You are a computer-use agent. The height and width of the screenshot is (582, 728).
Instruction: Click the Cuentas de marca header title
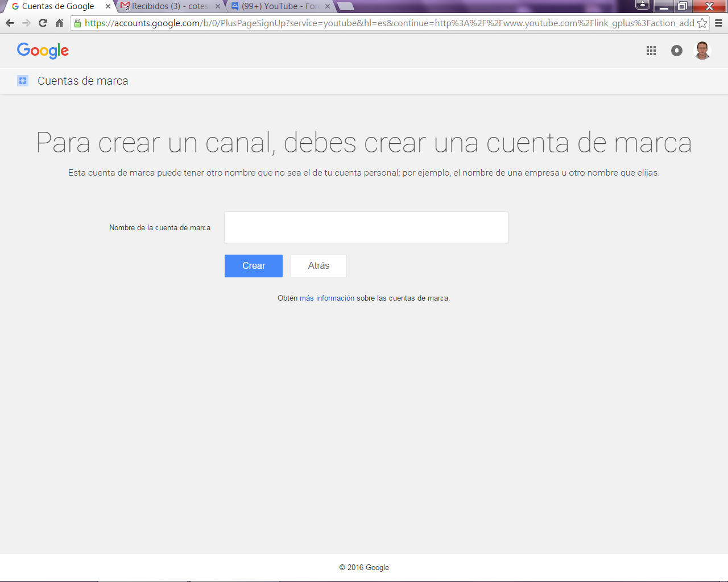click(x=83, y=81)
